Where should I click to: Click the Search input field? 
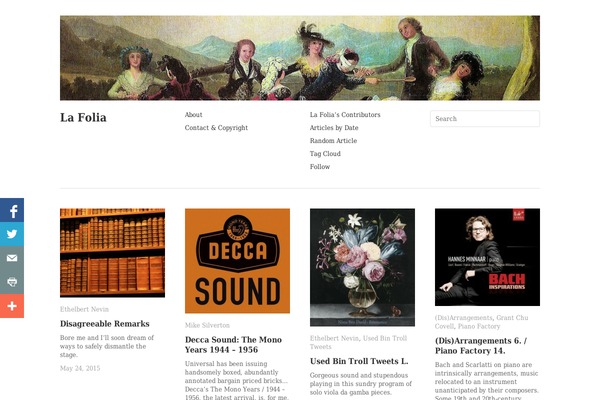(484, 119)
